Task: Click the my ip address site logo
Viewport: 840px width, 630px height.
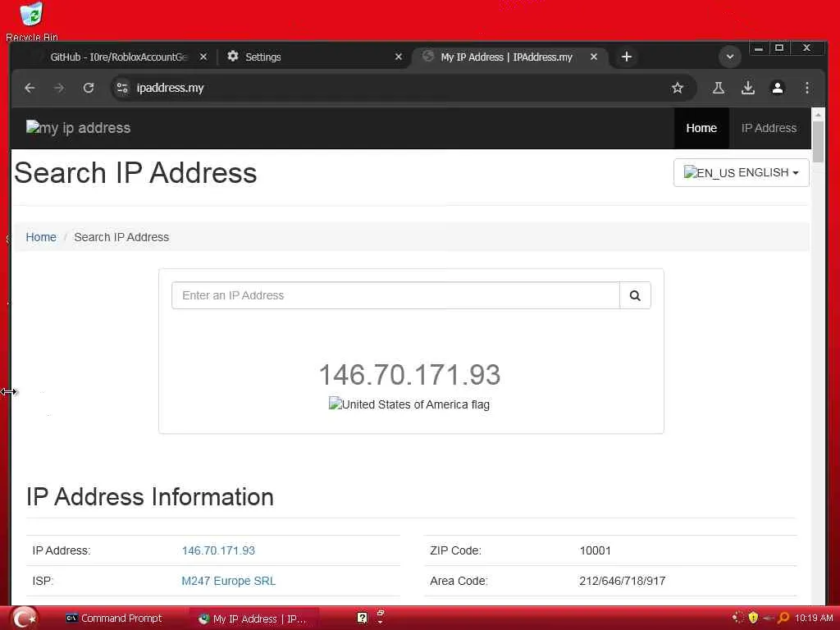Action: pyautogui.click(x=78, y=128)
